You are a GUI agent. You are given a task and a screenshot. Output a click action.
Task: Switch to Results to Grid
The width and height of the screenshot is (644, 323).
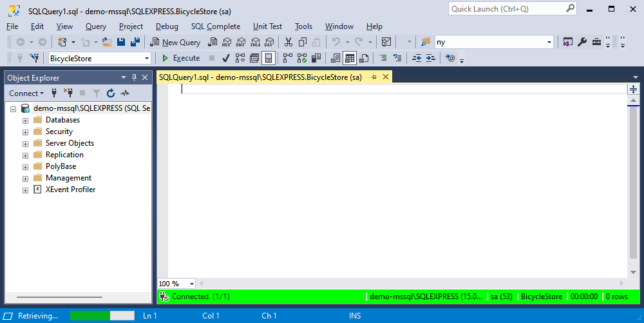350,58
